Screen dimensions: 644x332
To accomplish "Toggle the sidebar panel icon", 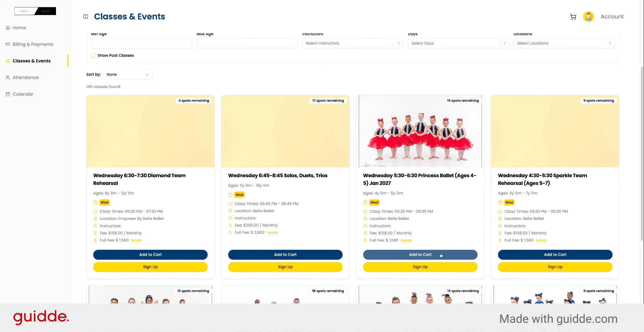I will [x=86, y=16].
